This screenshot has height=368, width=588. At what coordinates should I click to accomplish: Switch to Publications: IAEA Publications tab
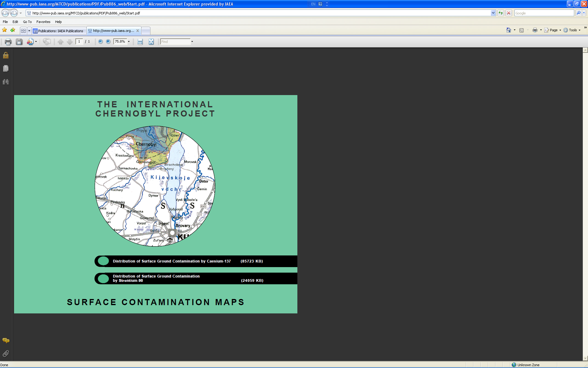tap(59, 31)
